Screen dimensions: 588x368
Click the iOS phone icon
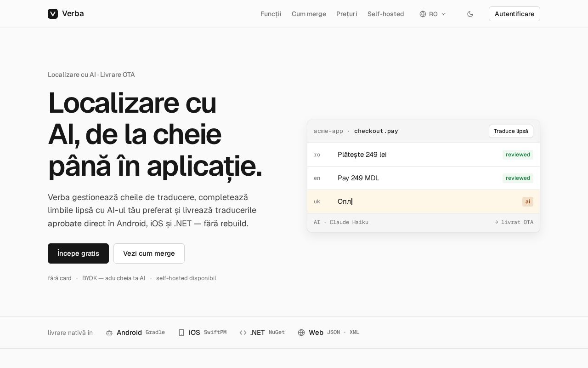pos(181,333)
